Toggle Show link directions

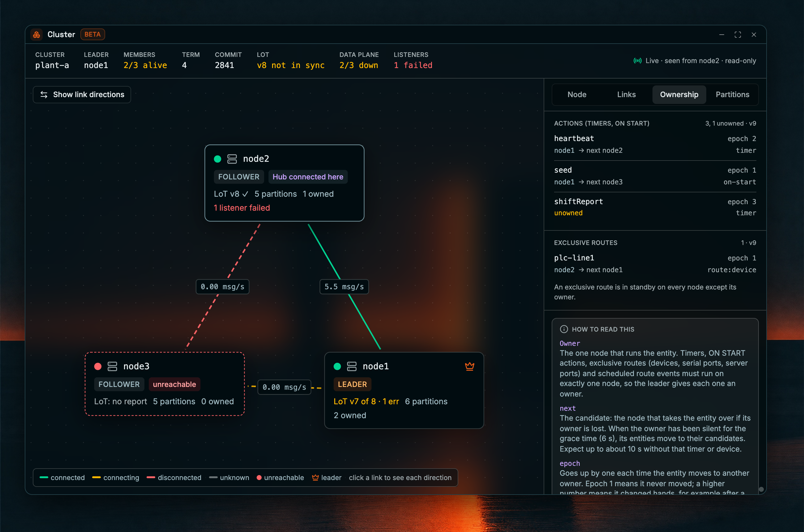82,95
